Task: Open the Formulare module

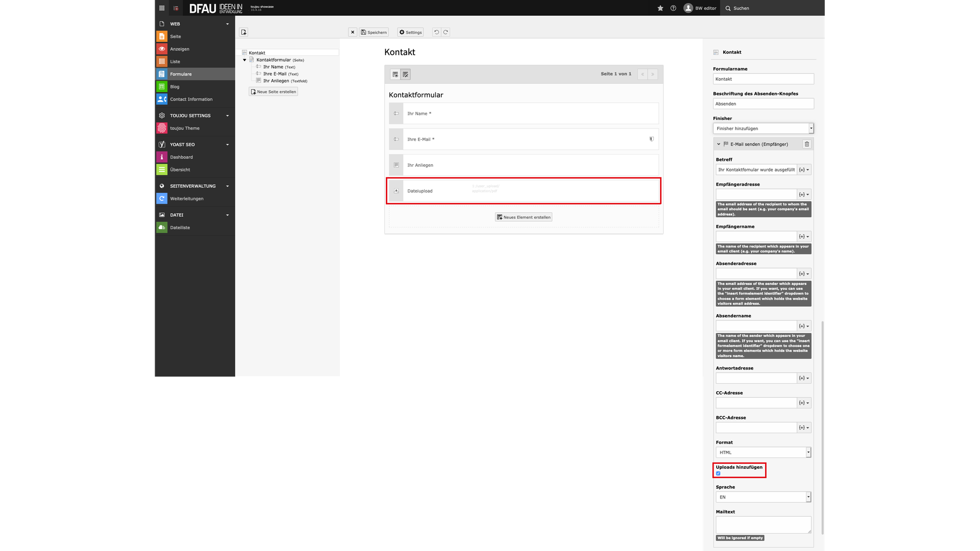Action: coord(181,74)
